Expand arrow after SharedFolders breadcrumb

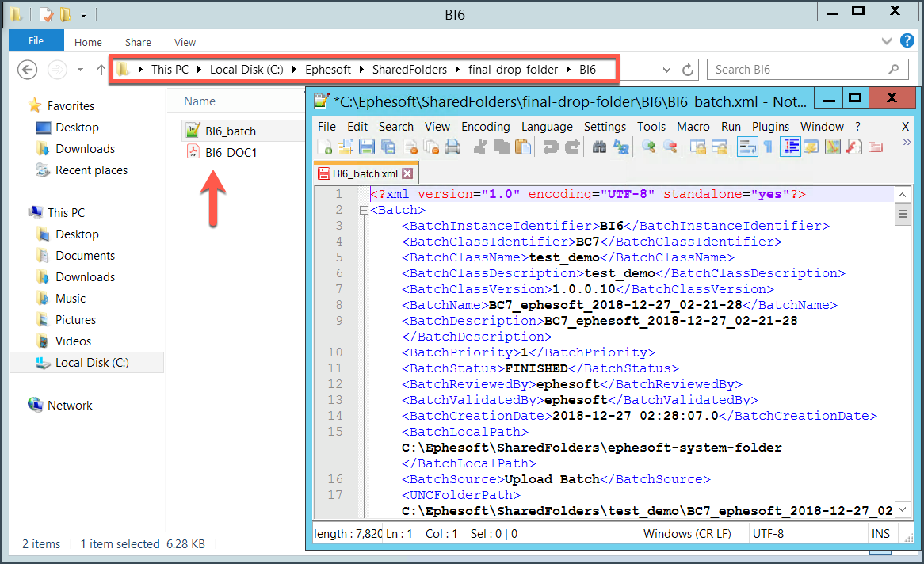[457, 70]
